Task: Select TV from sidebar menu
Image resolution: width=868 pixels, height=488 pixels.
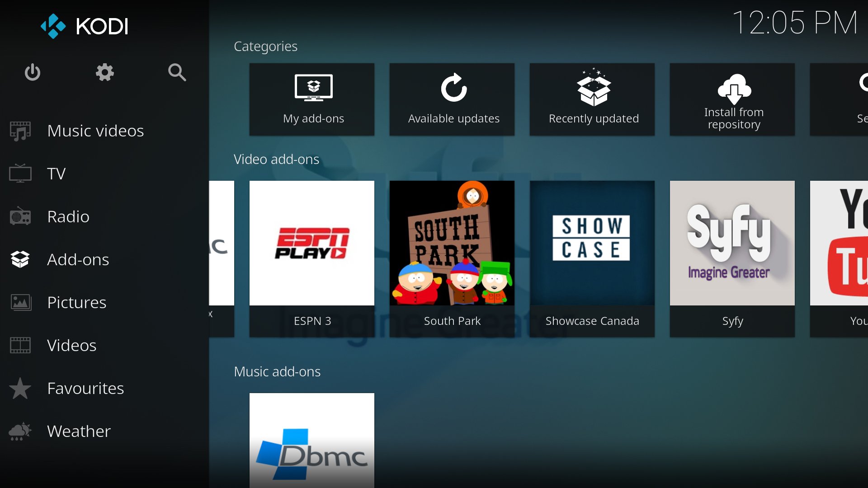Action: [x=56, y=174]
